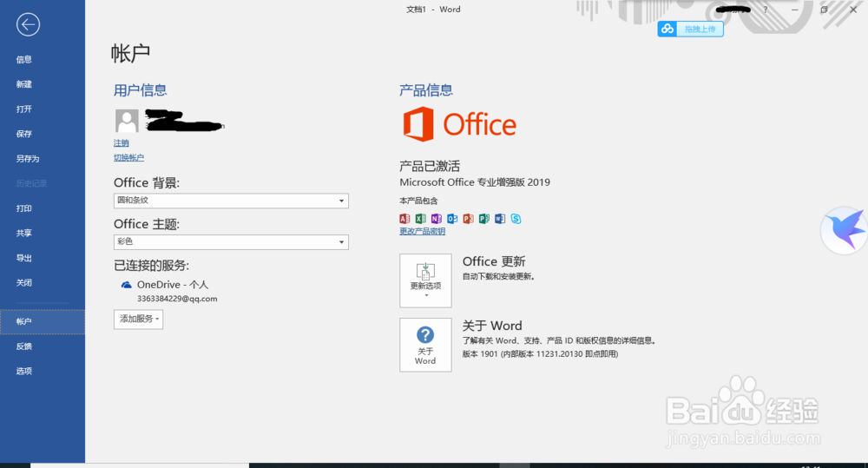Viewport: 868px width, 468px height.
Task: Open the 信息 tab in sidebar
Action: point(43,59)
